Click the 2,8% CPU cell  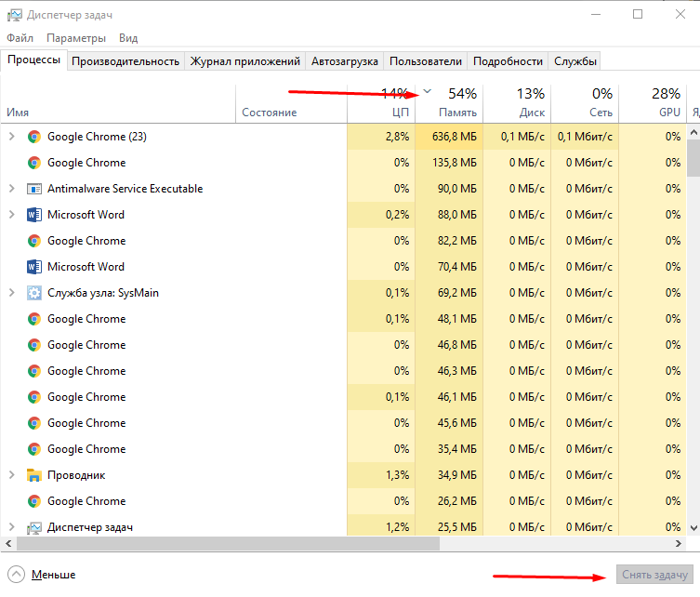pos(381,137)
